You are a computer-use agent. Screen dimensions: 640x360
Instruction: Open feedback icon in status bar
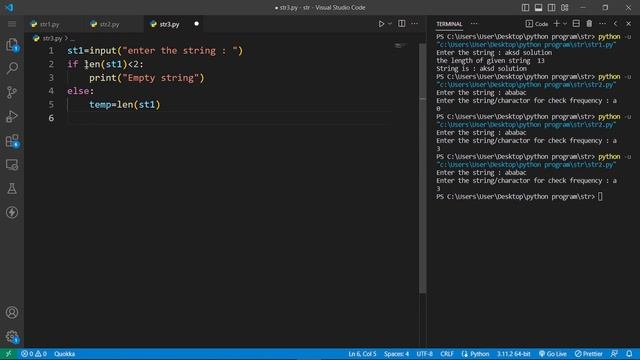tap(614, 354)
